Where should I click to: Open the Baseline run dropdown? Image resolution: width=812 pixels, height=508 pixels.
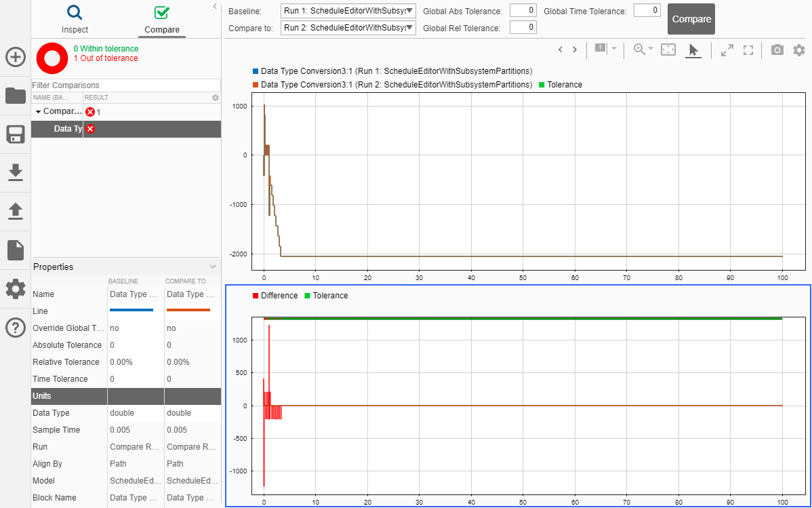click(348, 12)
